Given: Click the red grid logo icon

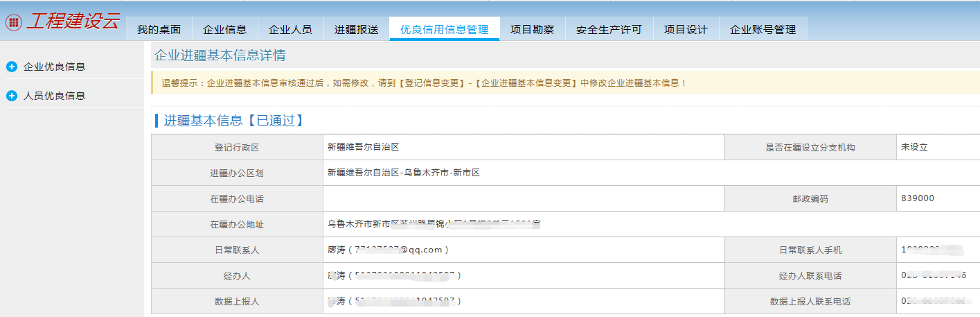Looking at the screenshot, I should coord(13,22).
